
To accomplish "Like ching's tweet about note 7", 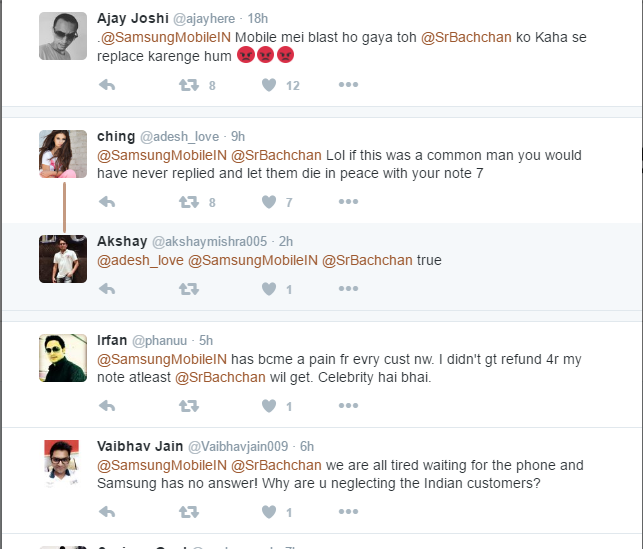I will (269, 202).
